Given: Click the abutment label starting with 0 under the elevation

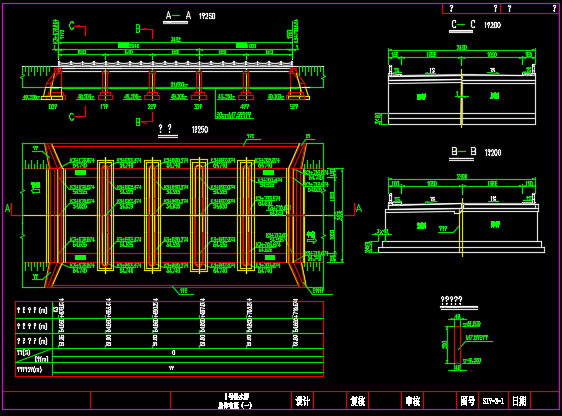Looking at the screenshot, I should 53,106.
